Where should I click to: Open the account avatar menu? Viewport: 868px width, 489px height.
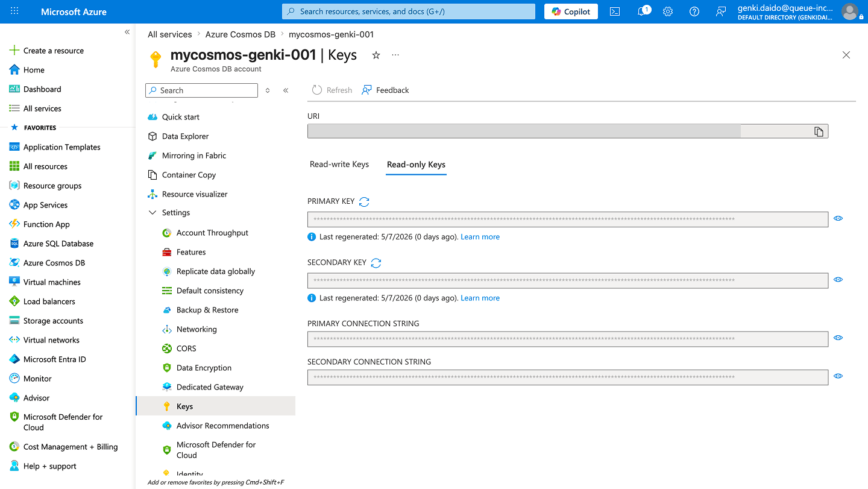coord(850,11)
